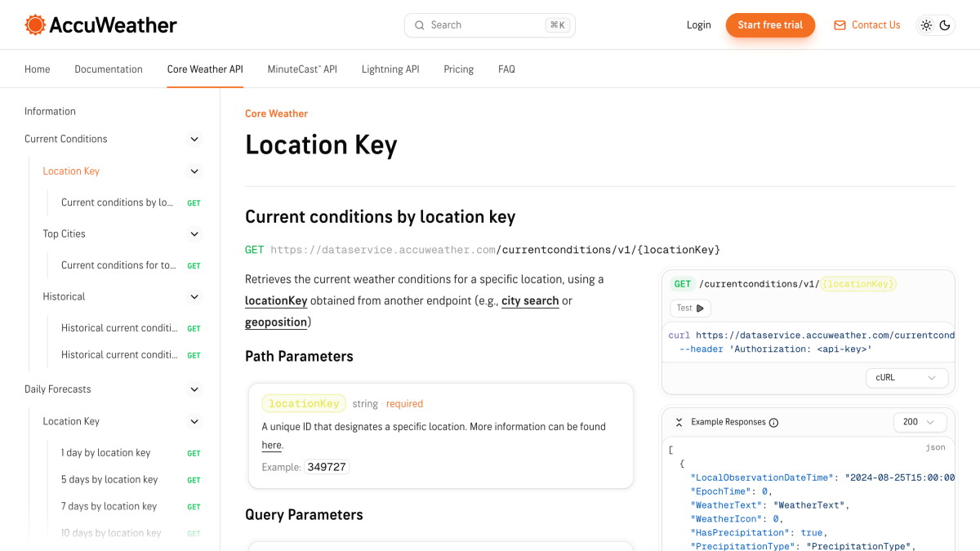Click the Core Weather breadcrumb
The width and height of the screenshot is (980, 551).
(277, 113)
